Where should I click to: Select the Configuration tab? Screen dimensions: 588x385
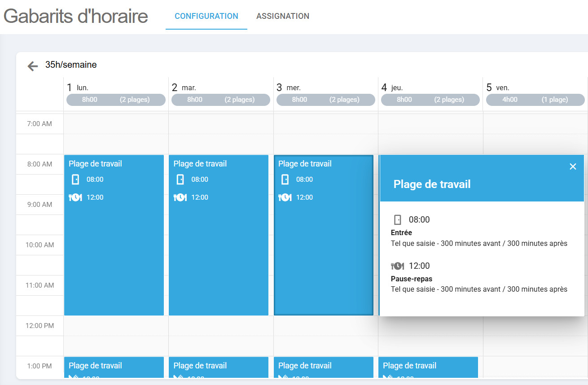(x=206, y=16)
